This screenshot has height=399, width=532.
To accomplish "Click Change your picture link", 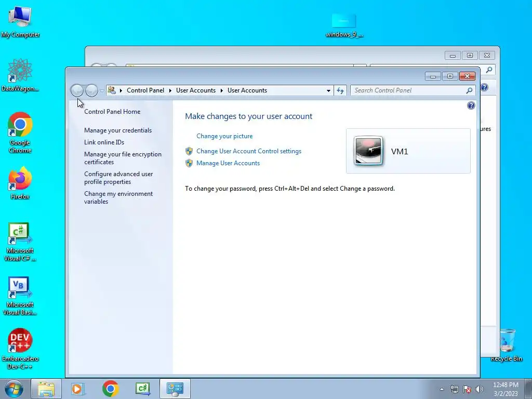I will tap(224, 136).
